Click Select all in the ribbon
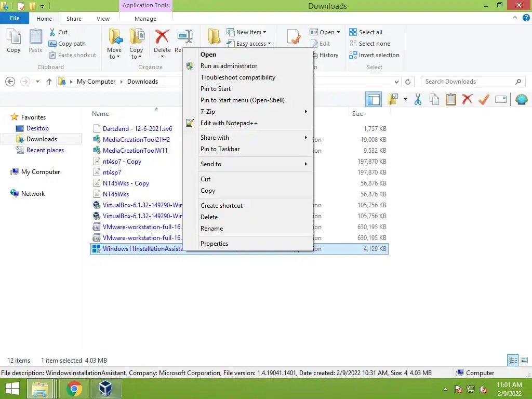The width and height of the screenshot is (532, 399). [366, 32]
